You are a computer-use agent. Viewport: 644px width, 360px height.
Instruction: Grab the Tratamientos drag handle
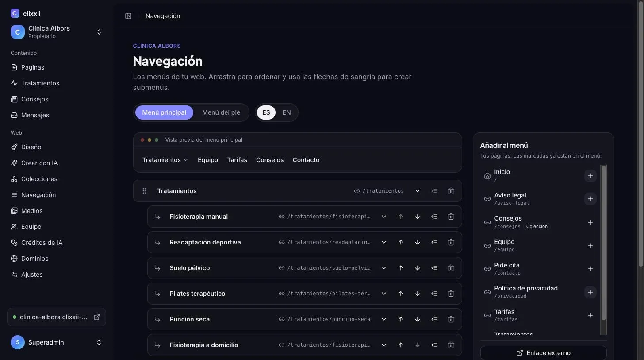[144, 191]
